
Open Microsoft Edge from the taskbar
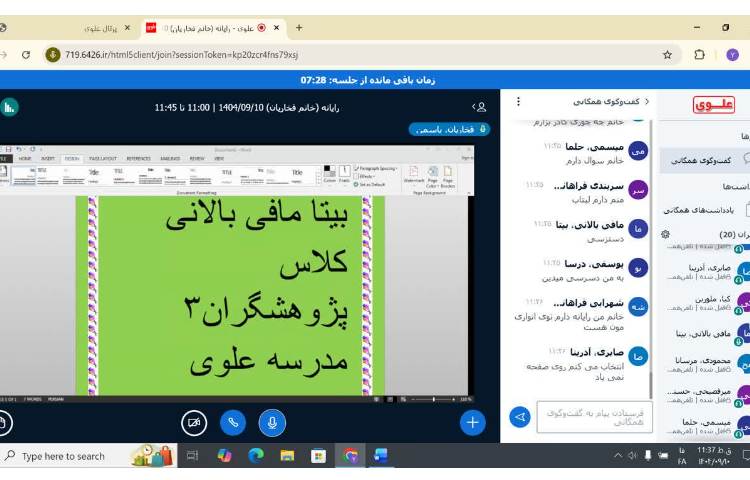coord(256,456)
